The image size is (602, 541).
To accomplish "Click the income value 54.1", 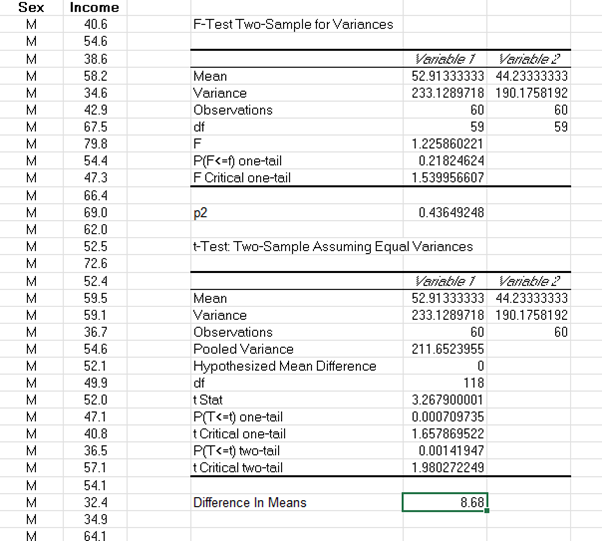I will (95, 485).
